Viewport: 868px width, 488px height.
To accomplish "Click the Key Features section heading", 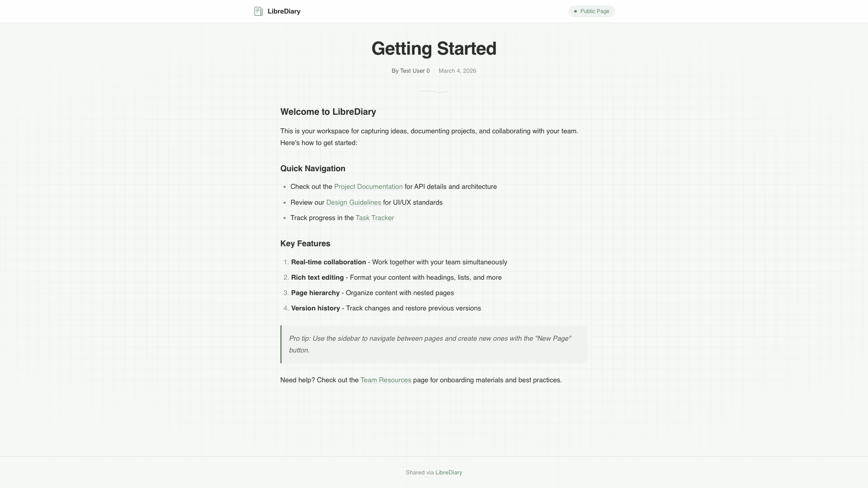I will [x=305, y=244].
